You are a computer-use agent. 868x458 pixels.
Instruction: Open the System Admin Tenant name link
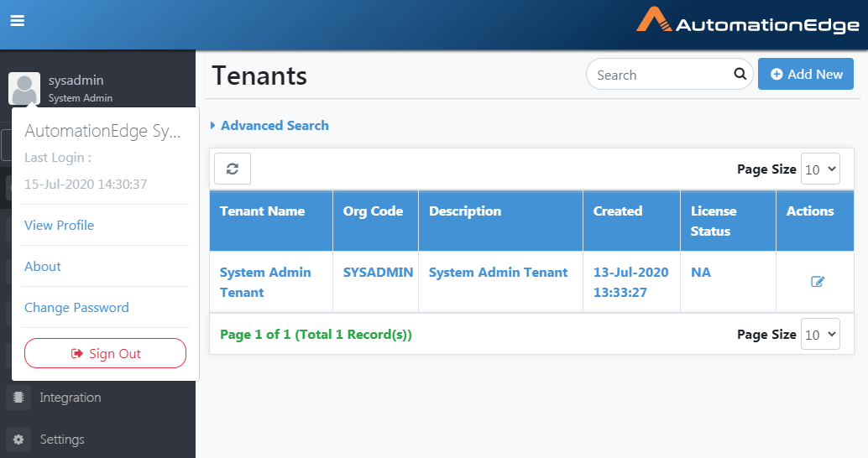[265, 282]
